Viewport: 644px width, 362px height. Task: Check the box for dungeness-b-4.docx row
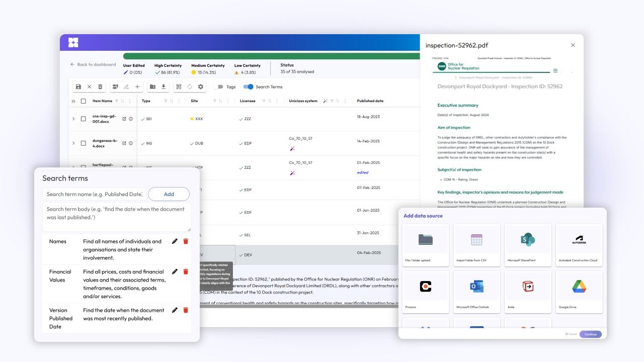tap(84, 143)
